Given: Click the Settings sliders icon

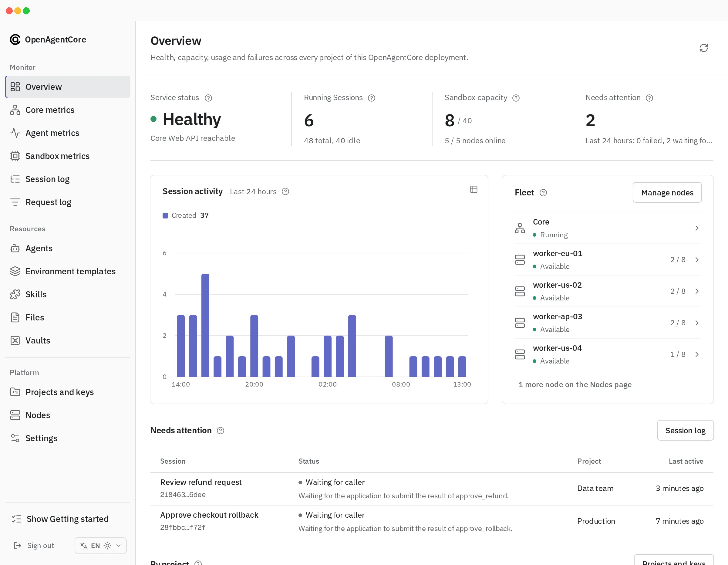Looking at the screenshot, I should (15, 438).
